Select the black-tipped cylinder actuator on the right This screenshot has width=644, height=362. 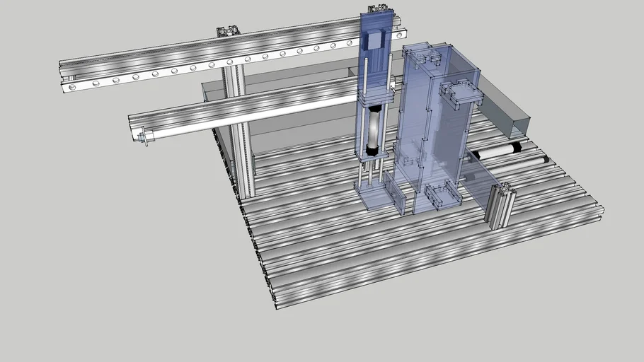499,150
